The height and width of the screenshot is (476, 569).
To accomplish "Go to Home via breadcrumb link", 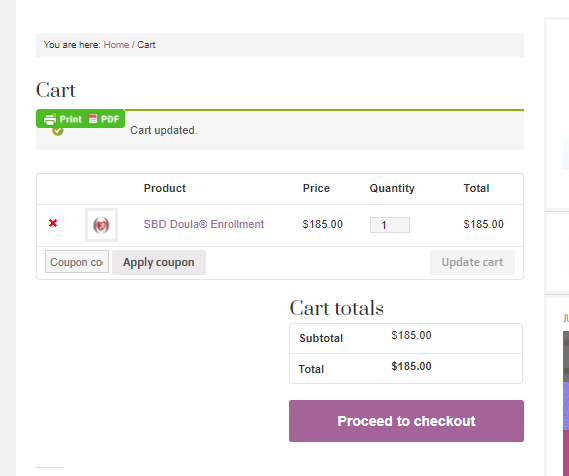I will (116, 45).
